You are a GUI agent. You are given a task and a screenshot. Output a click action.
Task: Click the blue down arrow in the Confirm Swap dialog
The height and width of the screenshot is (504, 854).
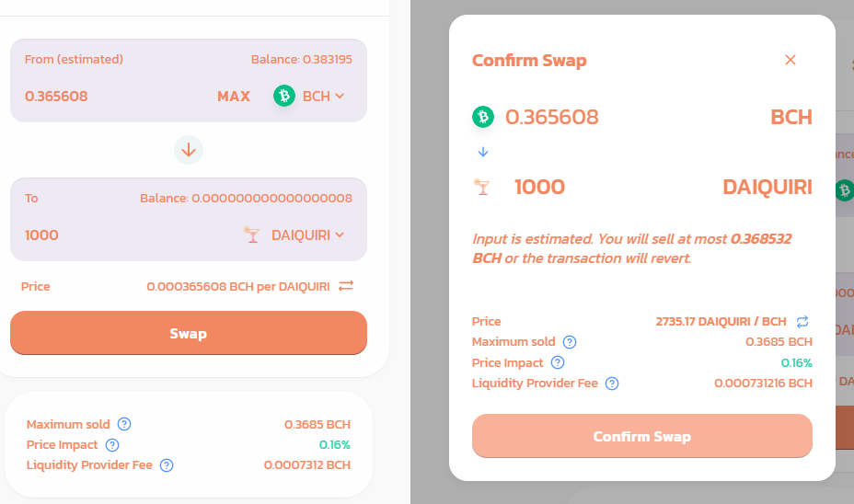(x=483, y=152)
